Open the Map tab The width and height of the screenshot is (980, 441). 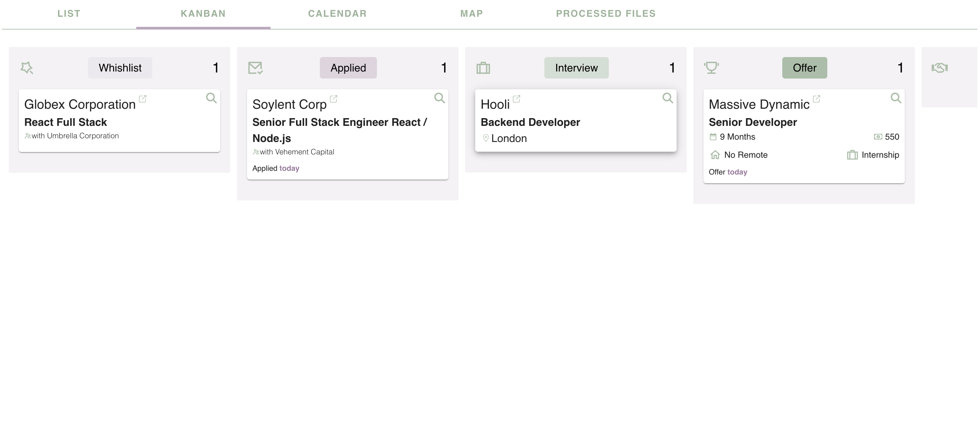click(x=471, y=14)
